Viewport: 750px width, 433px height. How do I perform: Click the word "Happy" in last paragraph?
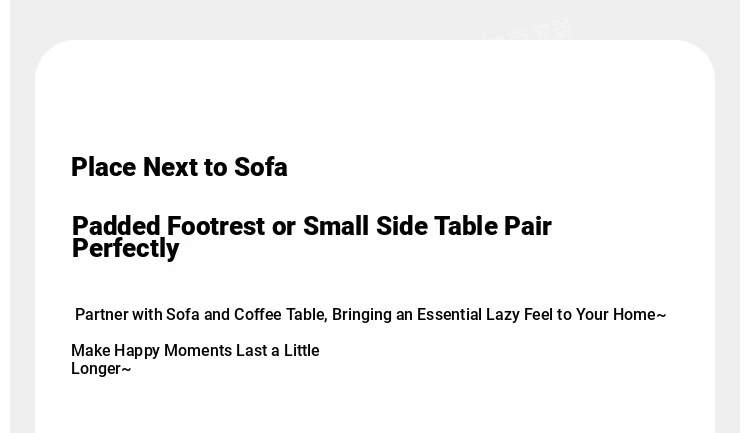click(137, 351)
